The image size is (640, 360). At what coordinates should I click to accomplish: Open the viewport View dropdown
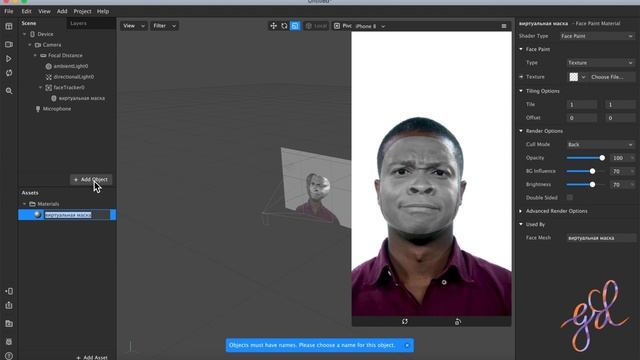(x=134, y=26)
